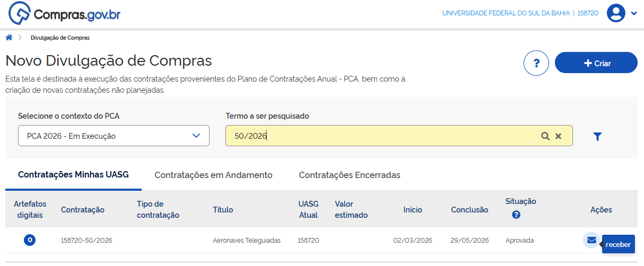The height and width of the screenshot is (266, 644).
Task: Click the Compras.gov.br logo
Action: 65,14
